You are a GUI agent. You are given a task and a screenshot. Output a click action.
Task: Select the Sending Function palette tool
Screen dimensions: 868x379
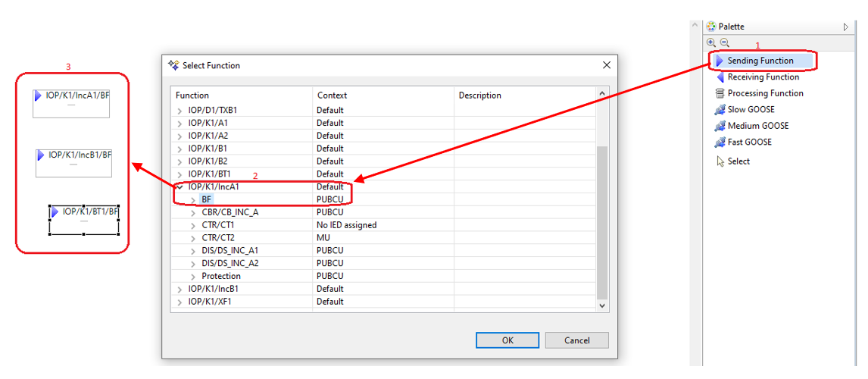coord(760,61)
